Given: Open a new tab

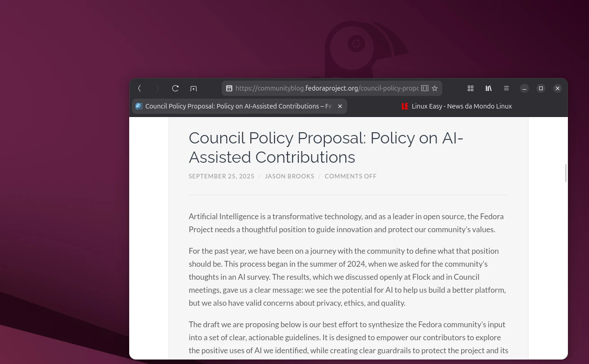Looking at the screenshot, I should point(193,88).
